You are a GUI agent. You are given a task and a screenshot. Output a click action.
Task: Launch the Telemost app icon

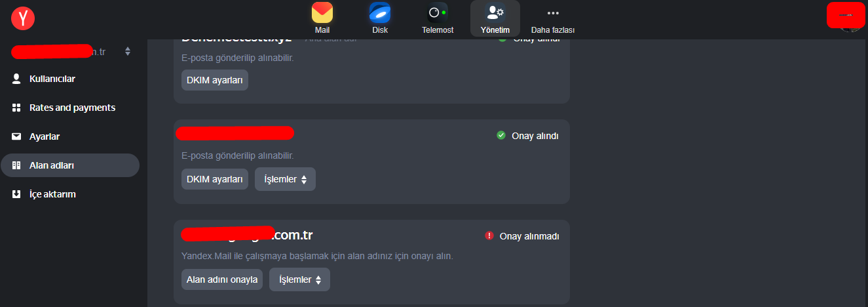point(438,12)
